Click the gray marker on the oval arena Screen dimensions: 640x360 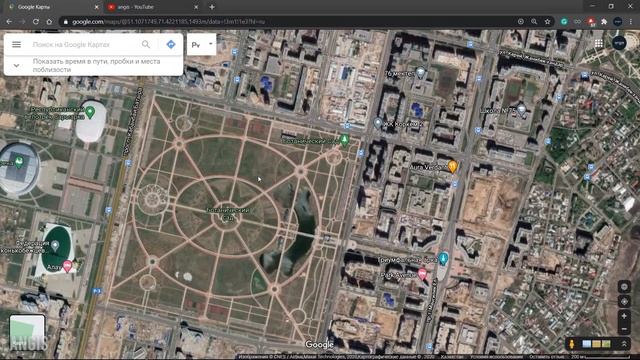pyautogui.click(x=55, y=245)
